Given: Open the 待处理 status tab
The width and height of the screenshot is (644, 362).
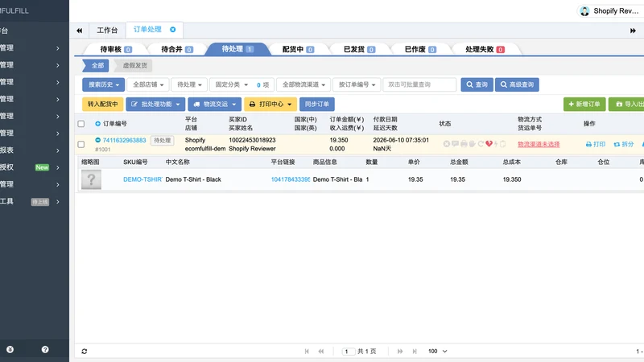Looking at the screenshot, I should [237, 49].
